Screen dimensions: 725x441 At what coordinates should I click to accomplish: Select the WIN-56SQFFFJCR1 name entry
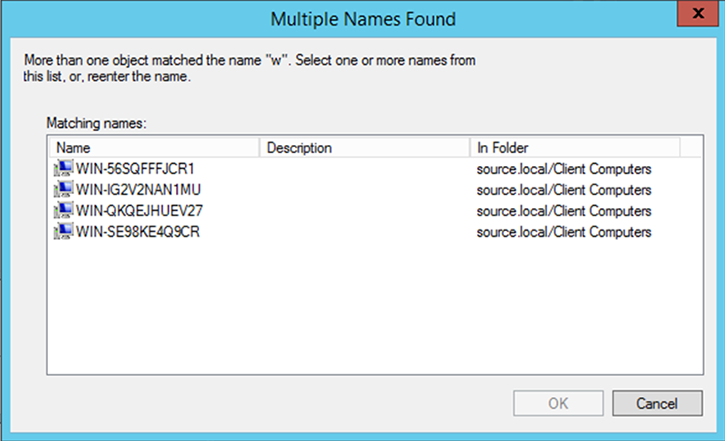click(x=135, y=169)
